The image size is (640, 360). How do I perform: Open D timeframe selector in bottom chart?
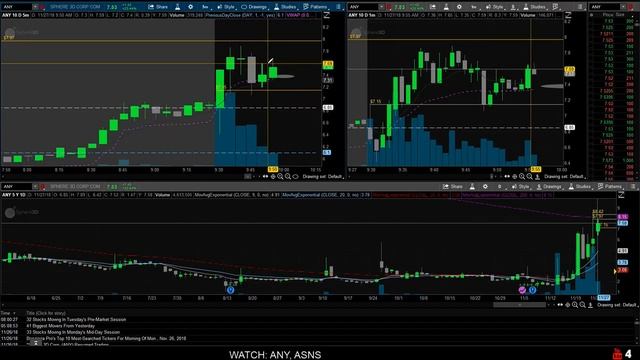click(500, 187)
